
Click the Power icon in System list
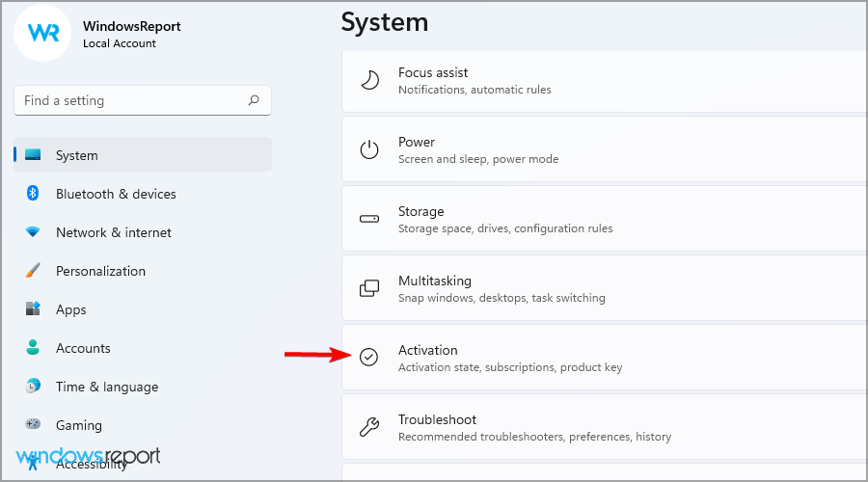coord(369,149)
